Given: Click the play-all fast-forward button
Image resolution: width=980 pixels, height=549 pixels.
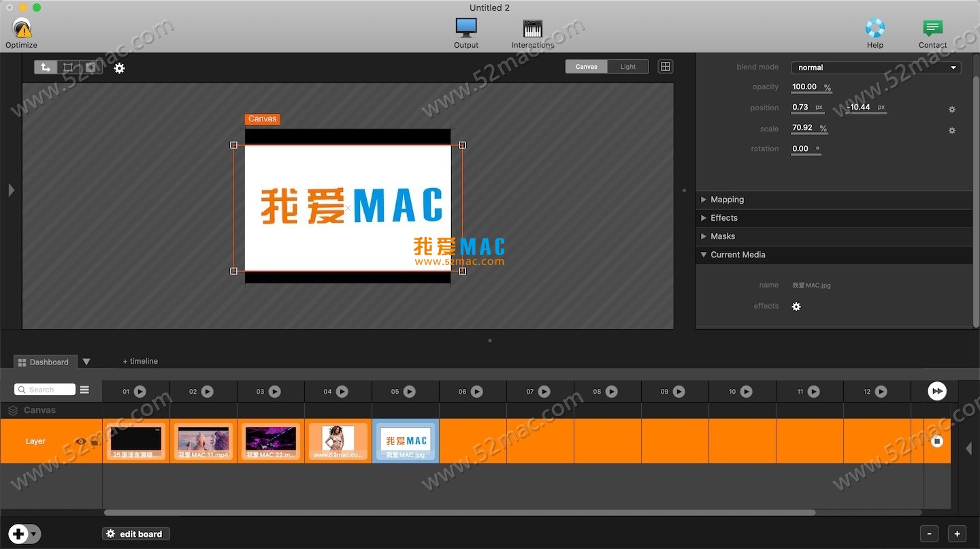Looking at the screenshot, I should [x=937, y=391].
